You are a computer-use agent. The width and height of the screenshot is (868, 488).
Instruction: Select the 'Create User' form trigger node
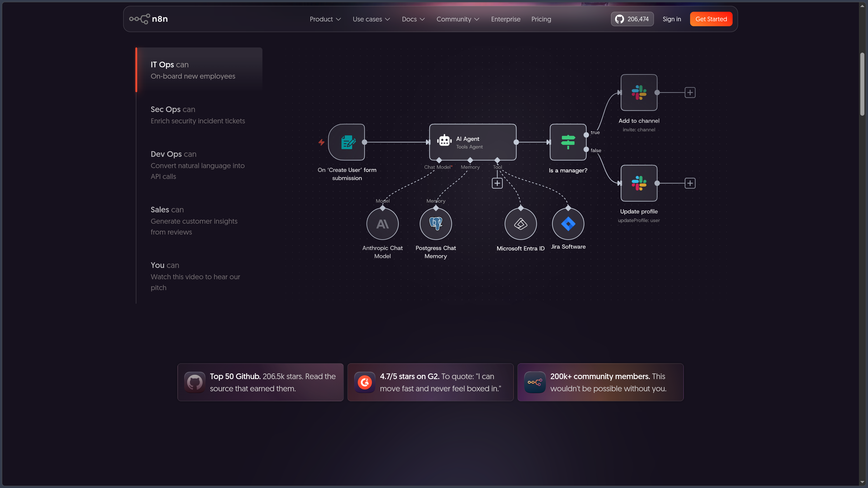coord(346,142)
